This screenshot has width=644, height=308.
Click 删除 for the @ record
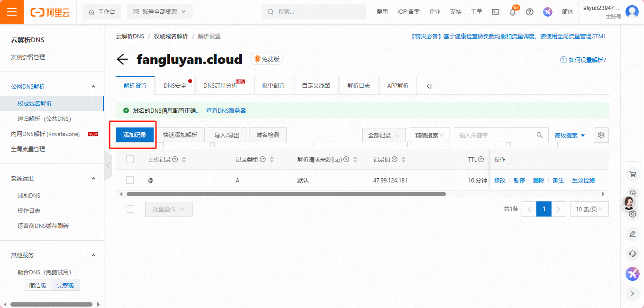point(539,181)
